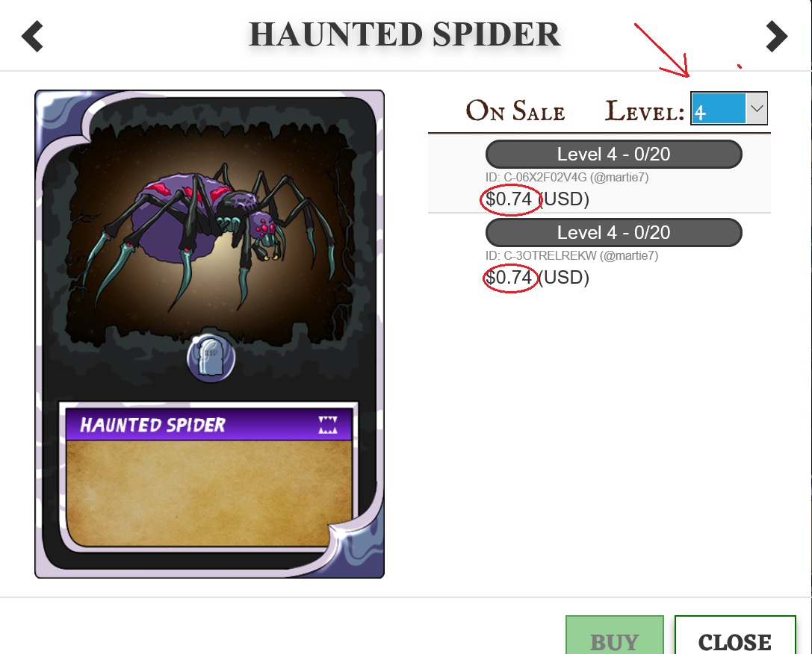Click the CLOSE button

click(x=735, y=635)
